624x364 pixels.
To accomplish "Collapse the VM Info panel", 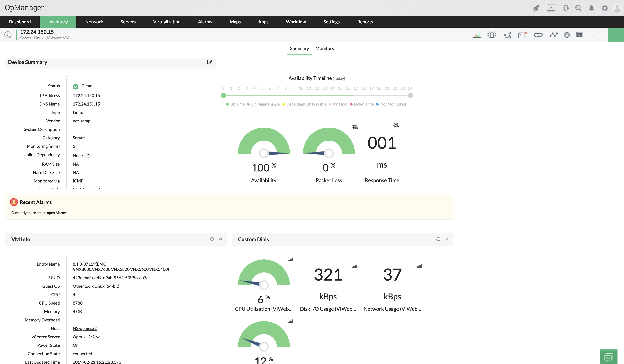I will [220, 239].
